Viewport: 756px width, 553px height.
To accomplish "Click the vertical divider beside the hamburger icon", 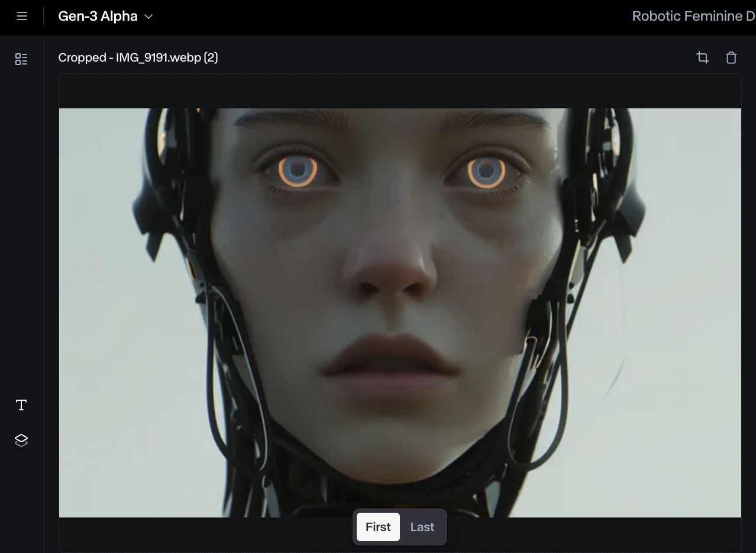I will pos(44,17).
